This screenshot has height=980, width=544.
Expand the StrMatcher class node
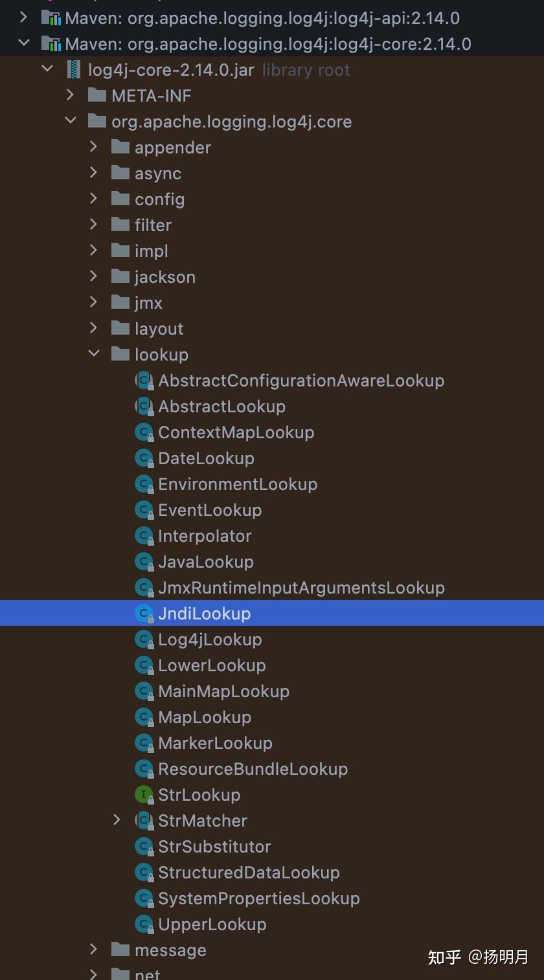pos(117,820)
